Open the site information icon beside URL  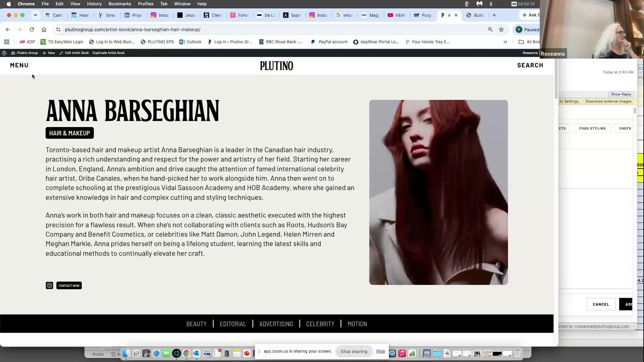coord(58,30)
